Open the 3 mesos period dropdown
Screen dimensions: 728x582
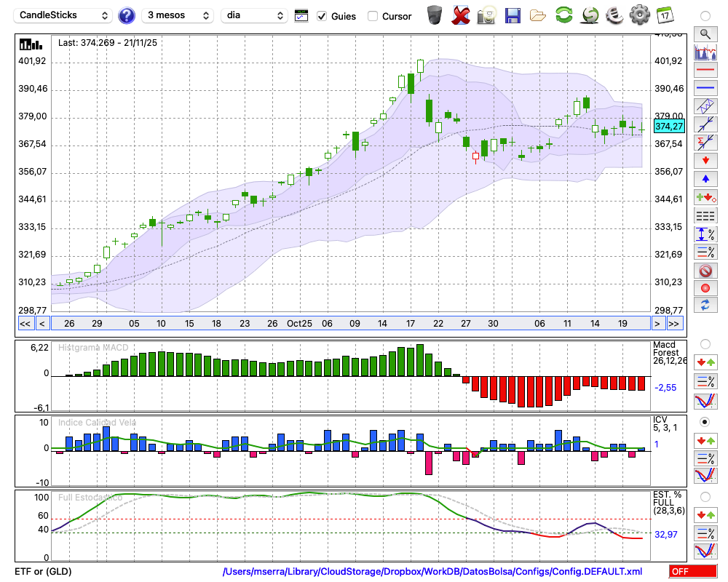[x=178, y=15]
